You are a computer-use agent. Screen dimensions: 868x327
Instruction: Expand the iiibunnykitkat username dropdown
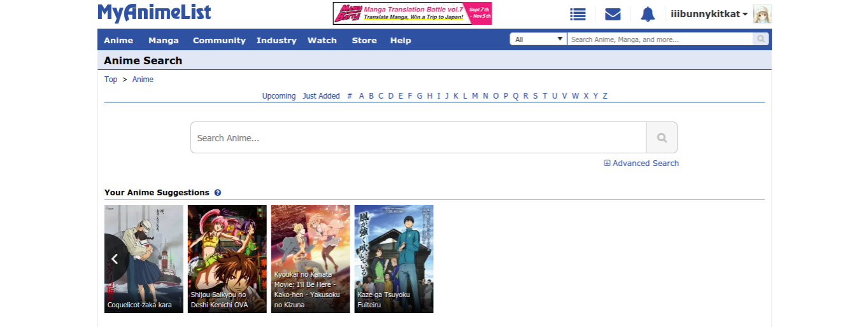pyautogui.click(x=709, y=14)
